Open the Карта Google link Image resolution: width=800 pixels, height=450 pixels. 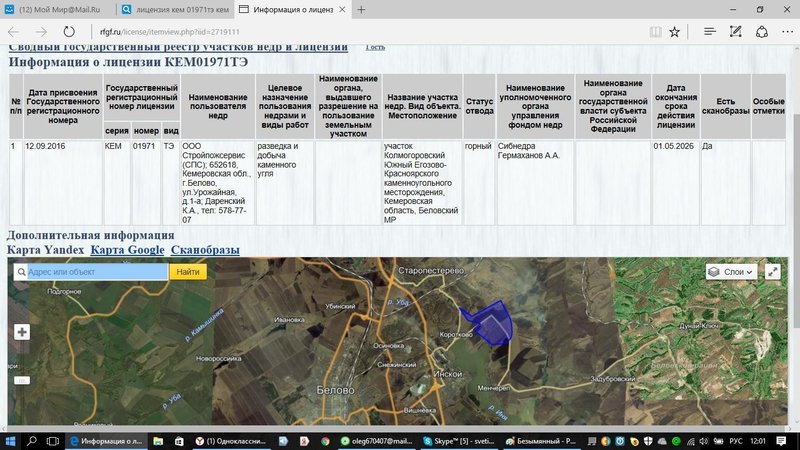click(127, 248)
